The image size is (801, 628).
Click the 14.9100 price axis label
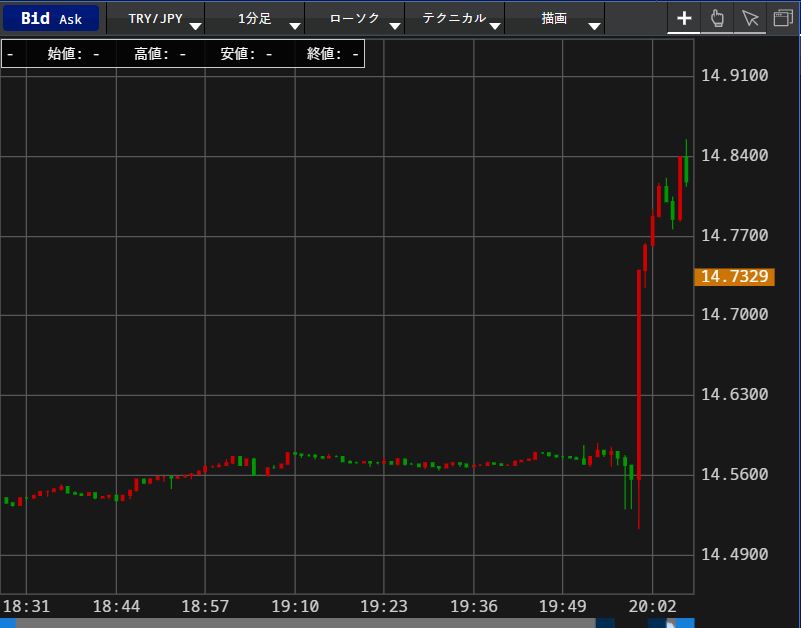735,76
